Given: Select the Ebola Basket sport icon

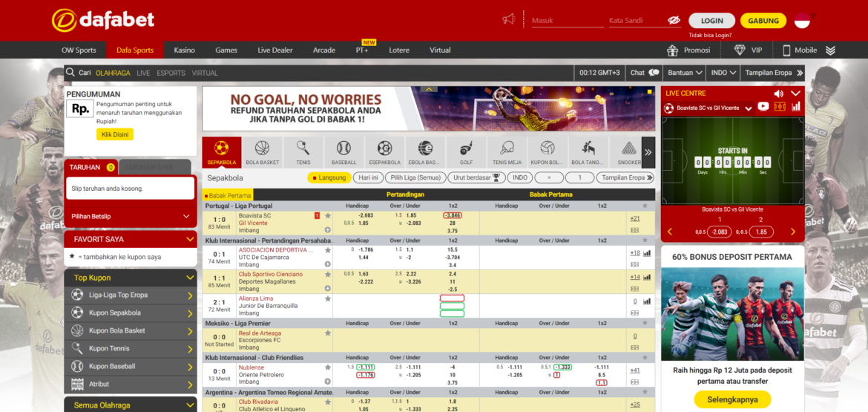Looking at the screenshot, I should click(x=425, y=152).
